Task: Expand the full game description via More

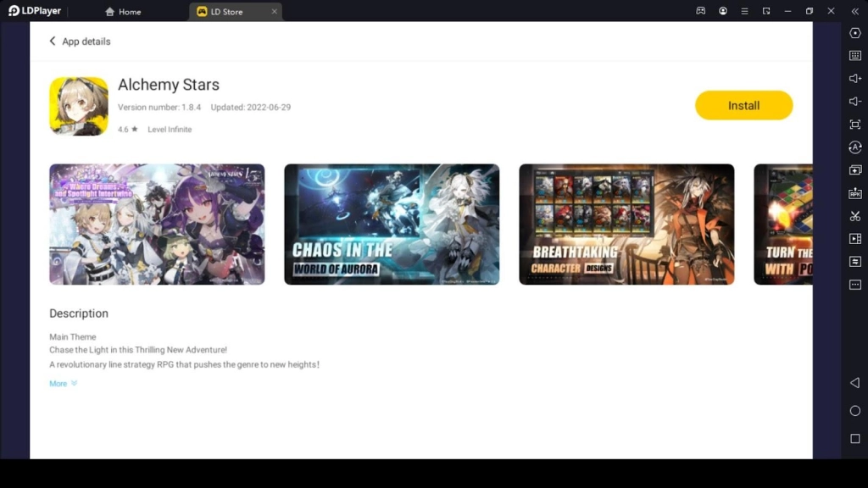Action: point(58,383)
